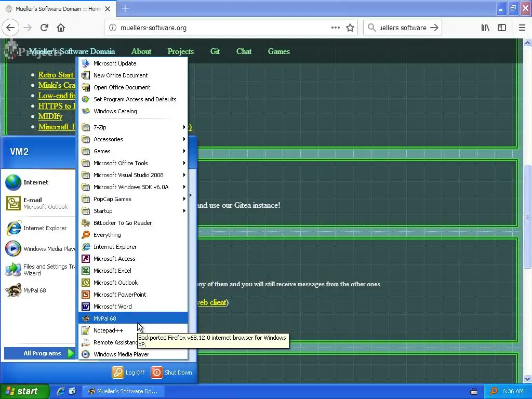Launch BitLocker To Go Reader
Image resolution: width=532 pixels, height=399 pixels.
pos(134,223)
